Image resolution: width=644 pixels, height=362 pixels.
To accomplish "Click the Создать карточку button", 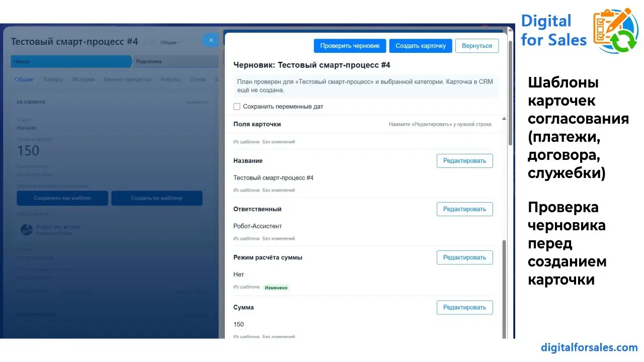I will [x=421, y=46].
